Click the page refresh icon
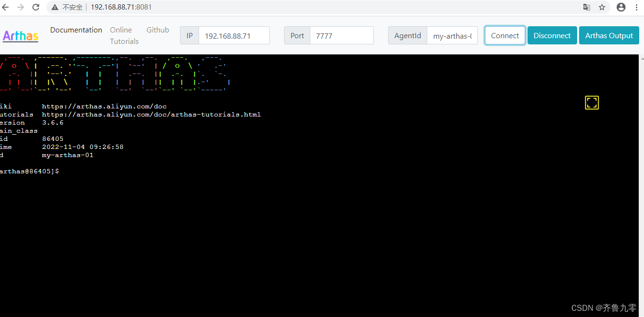Screen dimensions: 644x317 (x=35, y=7)
